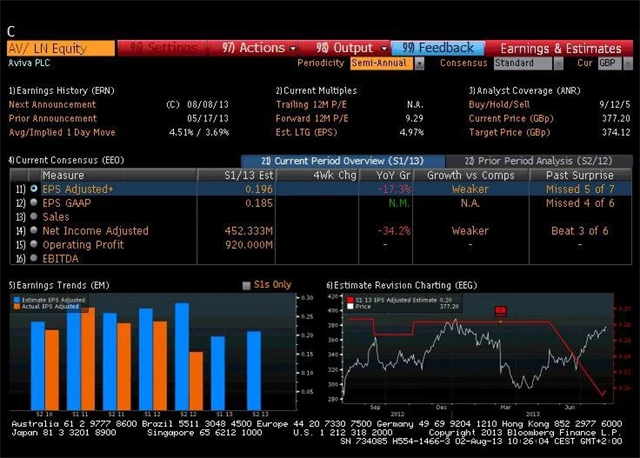
Task: Select the Operating Profit radio button
Action: tap(34, 245)
